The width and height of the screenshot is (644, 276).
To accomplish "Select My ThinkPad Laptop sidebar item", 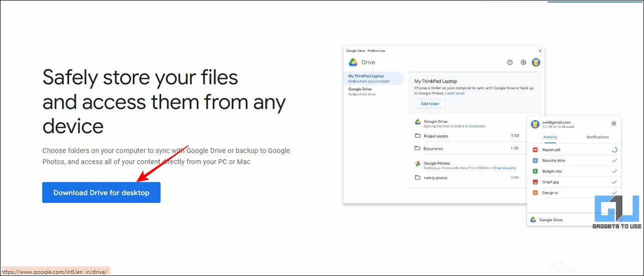I will click(374, 78).
